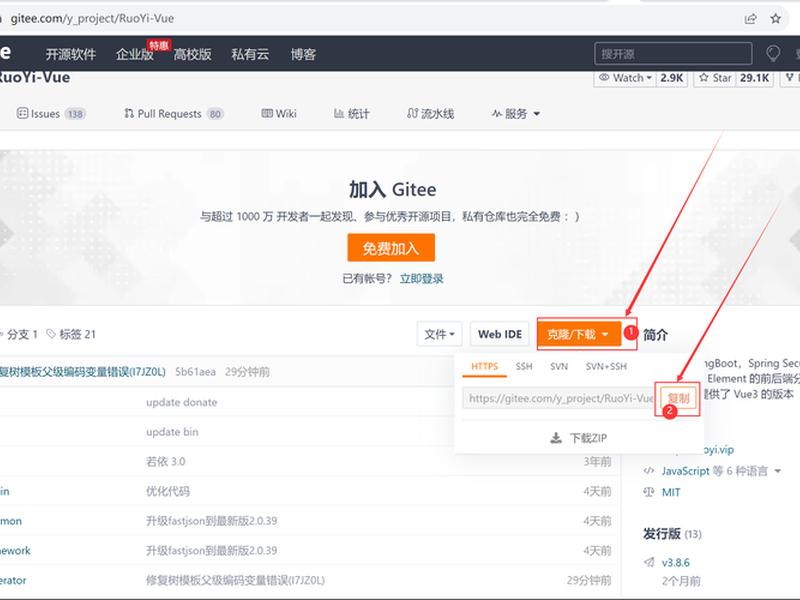
Task: Click the '29分钟前' latest commit time
Action: pos(247,371)
